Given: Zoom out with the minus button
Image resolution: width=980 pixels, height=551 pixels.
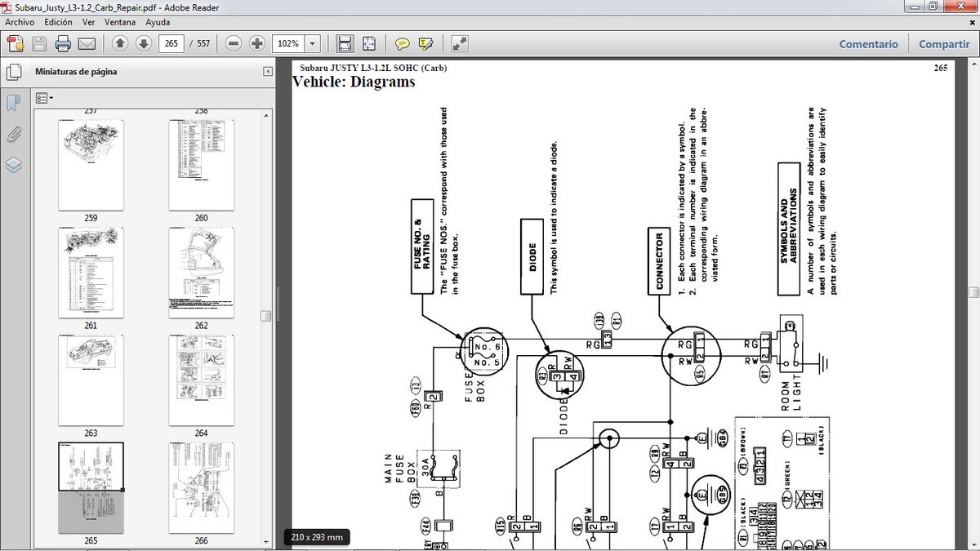Looking at the screenshot, I should (234, 43).
